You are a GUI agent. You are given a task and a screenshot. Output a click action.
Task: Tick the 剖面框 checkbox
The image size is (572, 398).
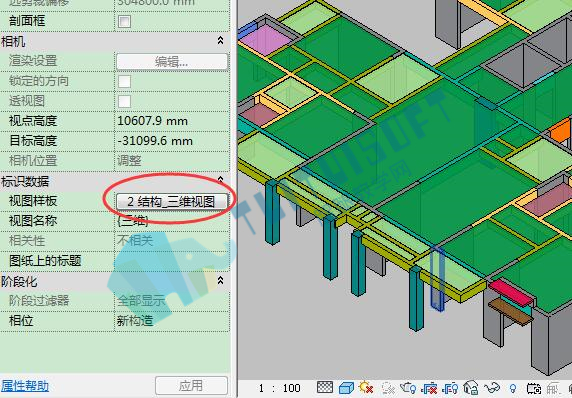[124, 21]
